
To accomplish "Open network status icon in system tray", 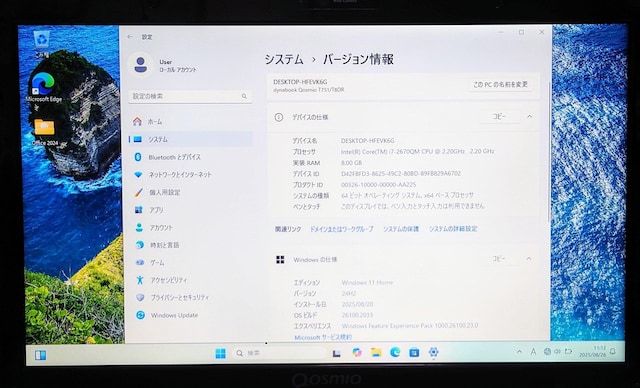I will point(547,351).
